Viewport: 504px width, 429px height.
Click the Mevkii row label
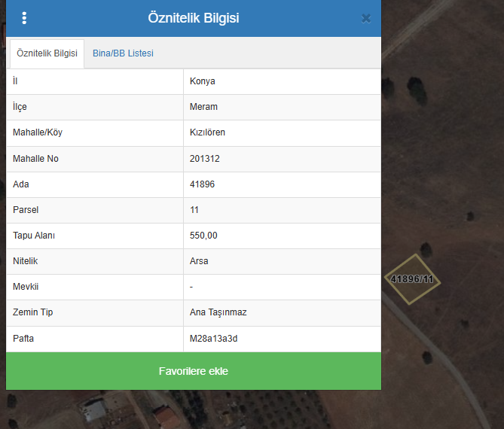[26, 287]
